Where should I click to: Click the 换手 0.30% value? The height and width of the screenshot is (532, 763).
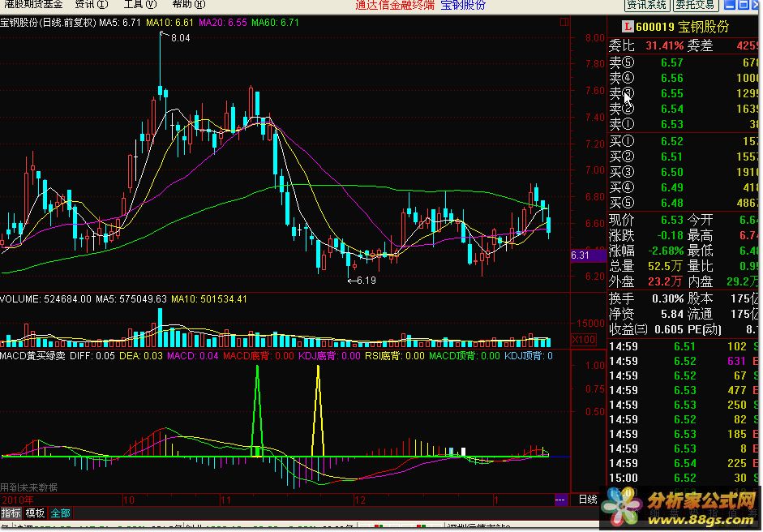(x=668, y=298)
